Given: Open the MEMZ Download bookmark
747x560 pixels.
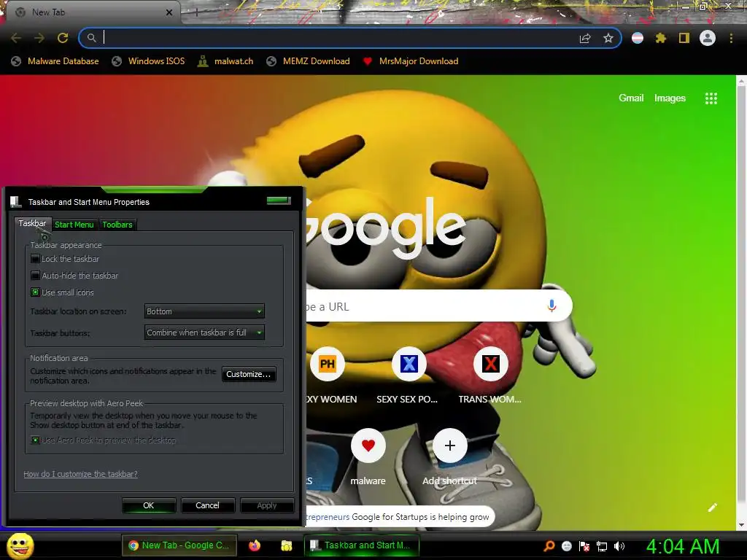Looking at the screenshot, I should [x=309, y=61].
